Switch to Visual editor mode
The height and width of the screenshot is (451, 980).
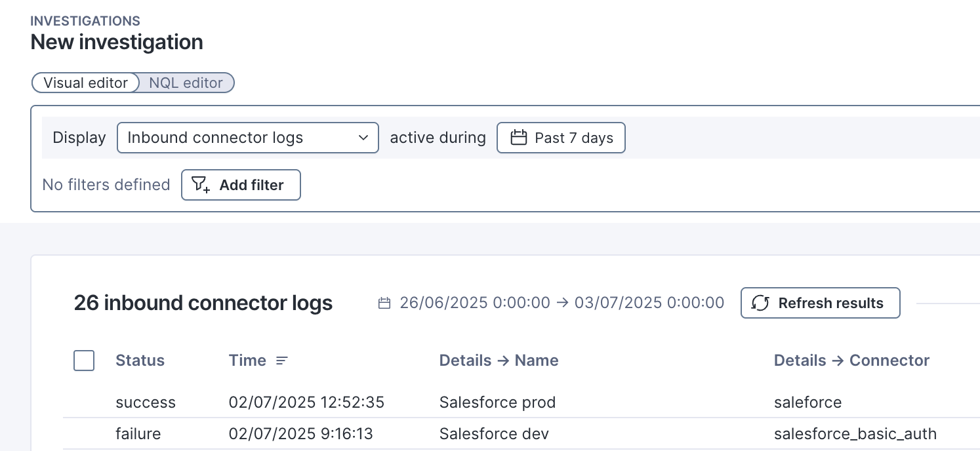[x=85, y=83]
